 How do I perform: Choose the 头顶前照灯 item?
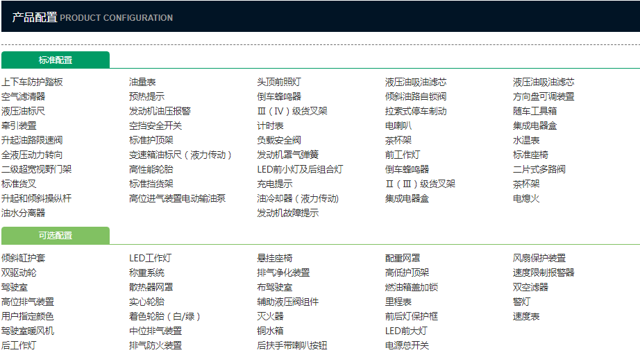click(x=279, y=82)
